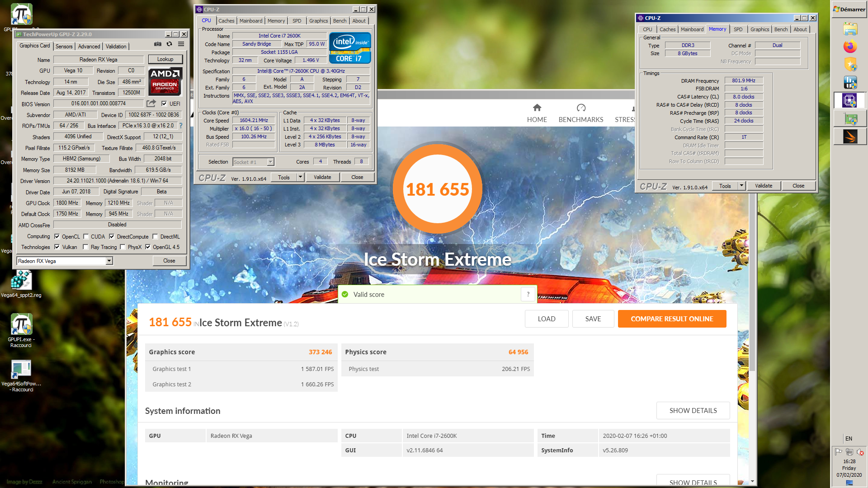Expand Tools arrow in CPU-Z Memory window
Screen dimensions: 868x488
click(741, 186)
